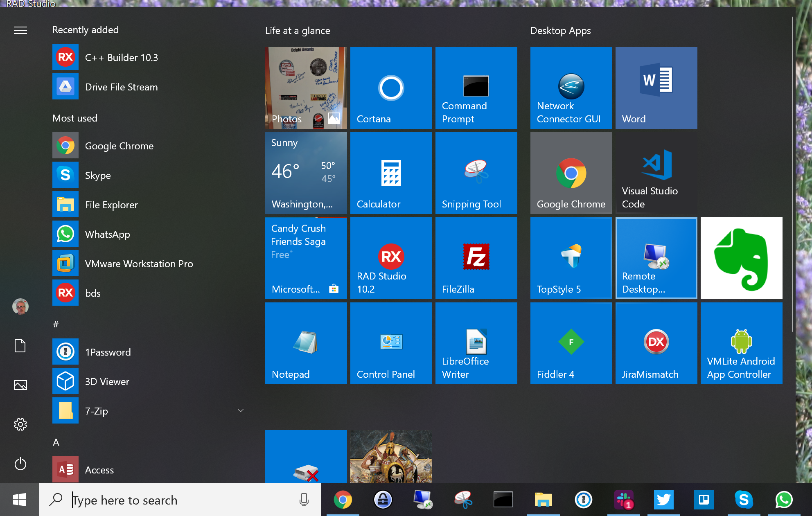Jump to the letter A app index

56,442
